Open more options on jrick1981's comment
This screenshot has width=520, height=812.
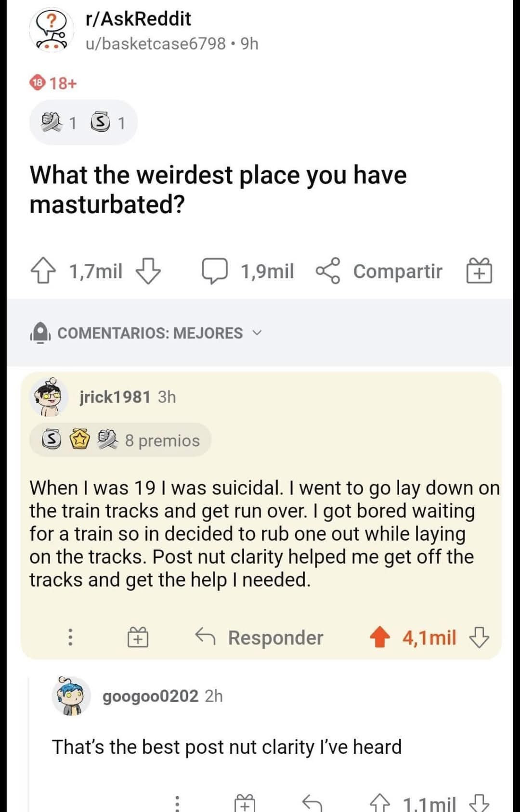70,637
